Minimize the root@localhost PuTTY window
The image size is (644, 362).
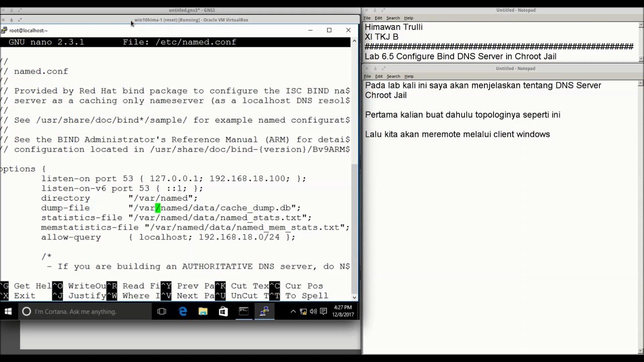[x=310, y=30]
